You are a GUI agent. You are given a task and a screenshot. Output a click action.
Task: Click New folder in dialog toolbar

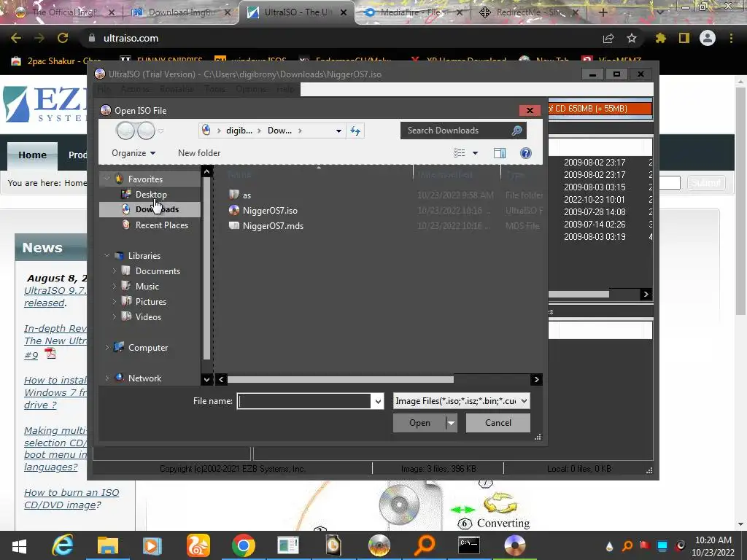point(199,153)
